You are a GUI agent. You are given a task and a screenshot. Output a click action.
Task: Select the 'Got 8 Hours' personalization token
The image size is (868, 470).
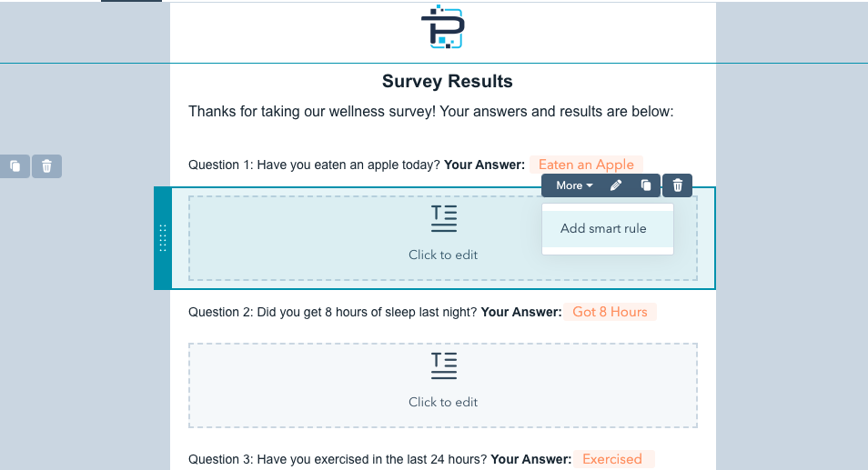(610, 312)
